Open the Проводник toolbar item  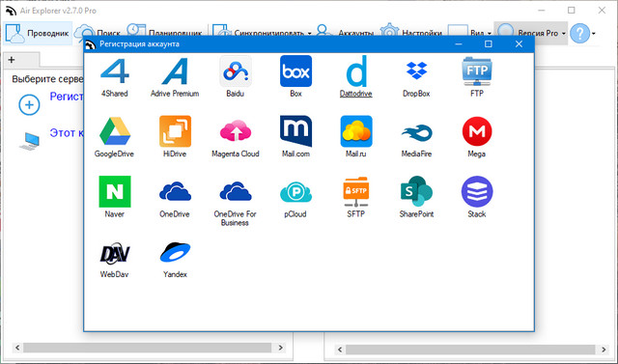39,33
